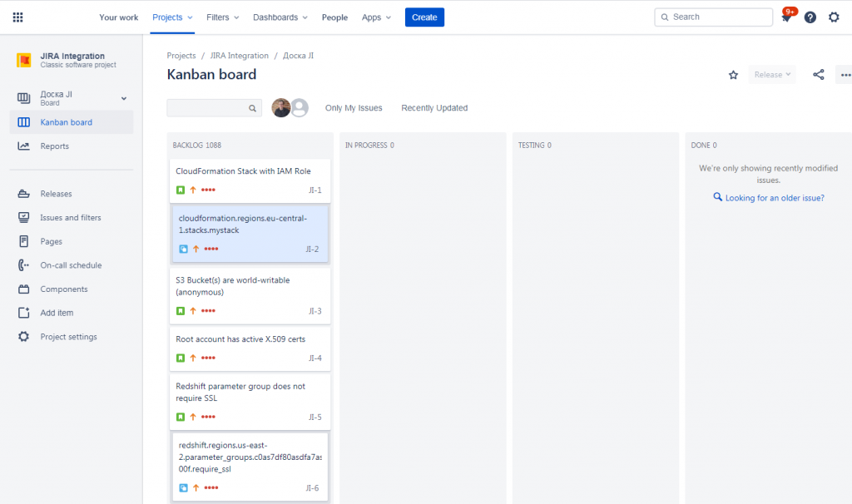Click the share board icon
This screenshot has height=504, width=852.
pyautogui.click(x=819, y=75)
